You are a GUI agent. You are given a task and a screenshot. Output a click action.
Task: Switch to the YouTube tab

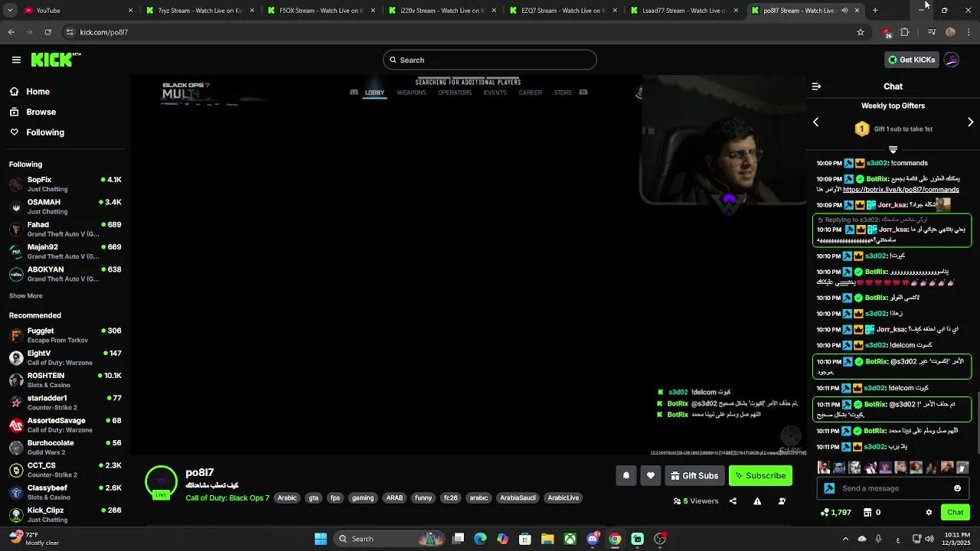point(77,11)
